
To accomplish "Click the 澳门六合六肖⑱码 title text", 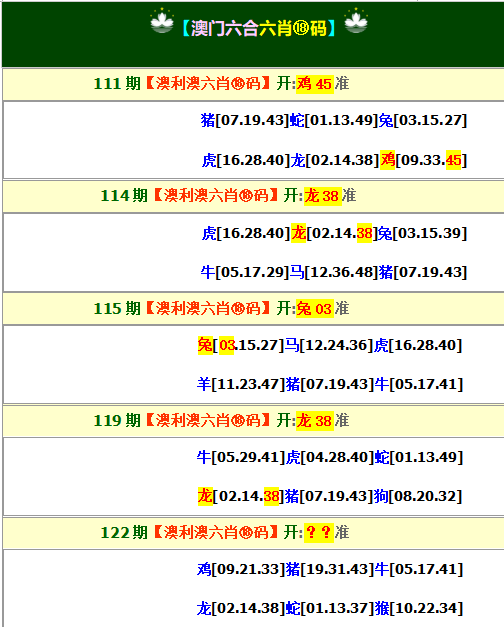I will click(259, 28).
